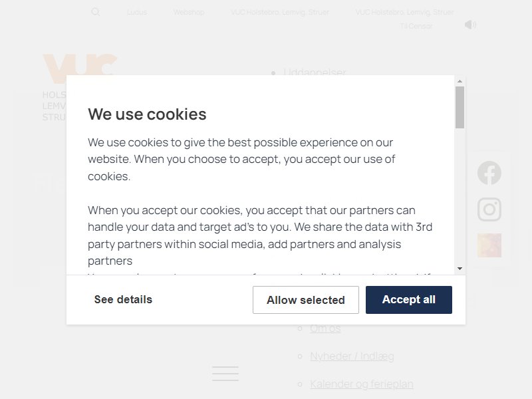Click the scrollbar up arrow in dialog
This screenshot has height=399, width=532.
click(460, 81)
